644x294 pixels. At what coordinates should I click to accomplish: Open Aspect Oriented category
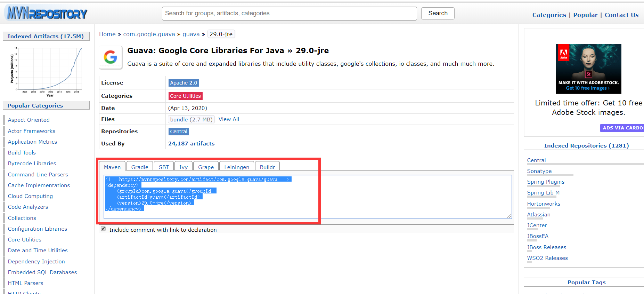[28, 120]
